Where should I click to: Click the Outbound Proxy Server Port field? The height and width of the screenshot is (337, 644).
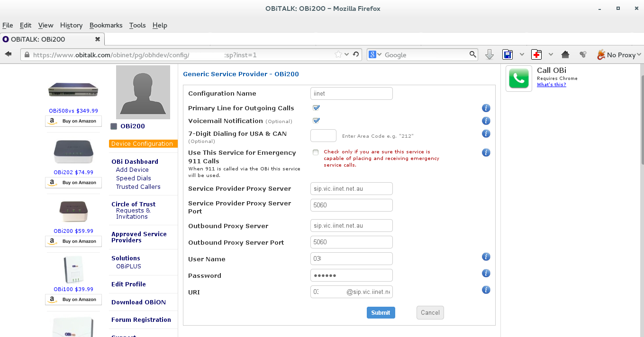[352, 242]
